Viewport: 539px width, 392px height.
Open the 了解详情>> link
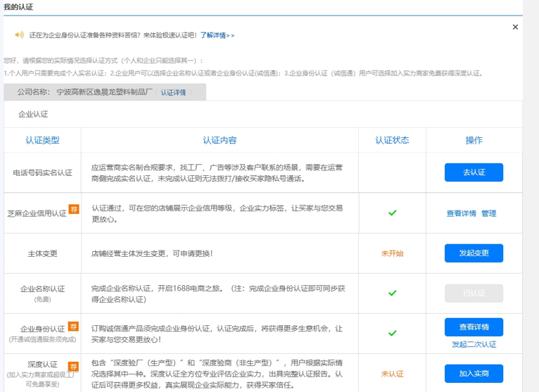pos(217,35)
